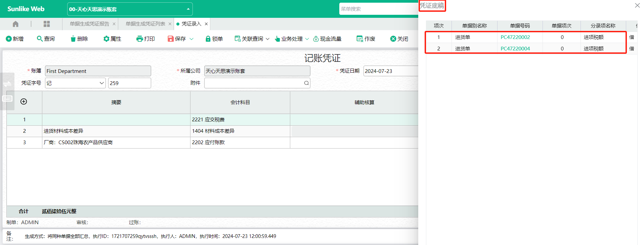Close the 单据生成凭证列表 tab

pos(170,24)
